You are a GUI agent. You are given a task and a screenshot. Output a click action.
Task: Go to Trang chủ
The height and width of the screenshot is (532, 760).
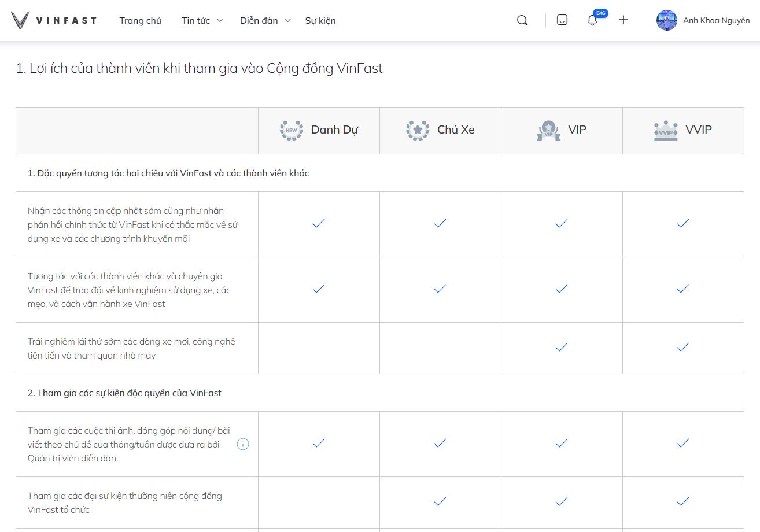click(x=141, y=21)
